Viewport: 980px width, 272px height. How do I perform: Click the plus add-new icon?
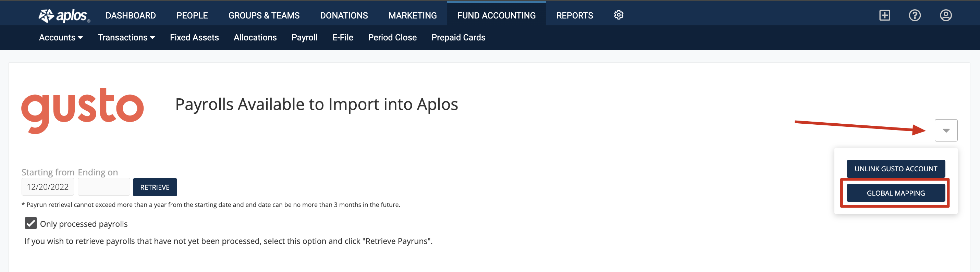click(x=884, y=15)
